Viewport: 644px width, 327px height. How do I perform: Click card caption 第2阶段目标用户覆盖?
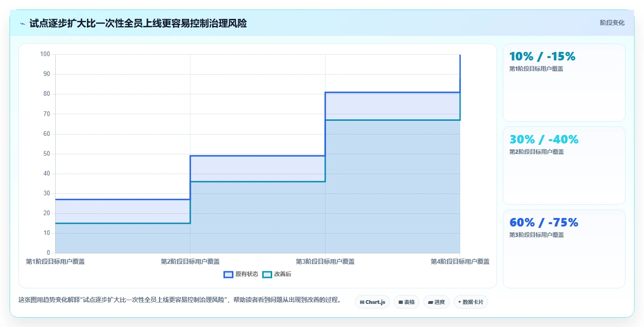tap(536, 152)
